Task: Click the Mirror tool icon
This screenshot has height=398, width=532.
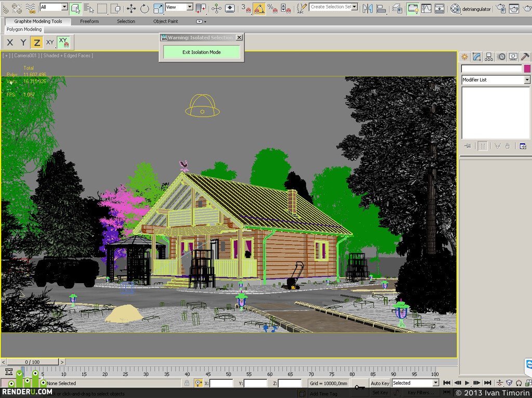Action: [x=367, y=8]
